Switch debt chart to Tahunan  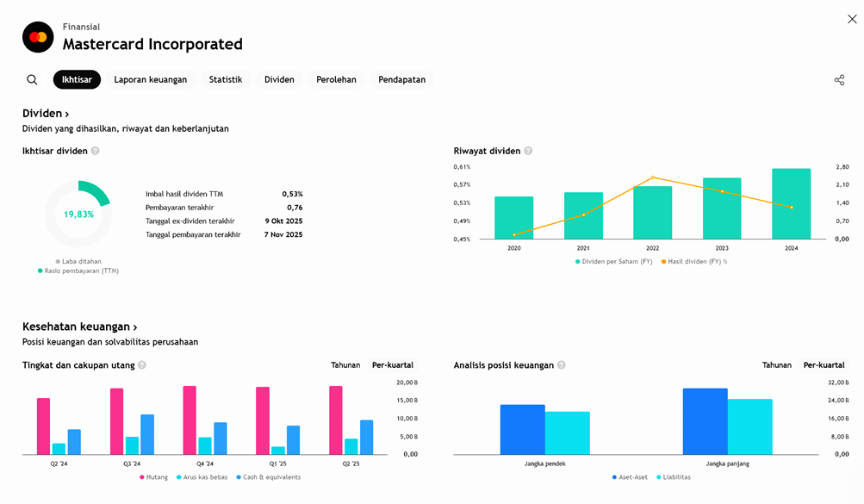(x=345, y=365)
